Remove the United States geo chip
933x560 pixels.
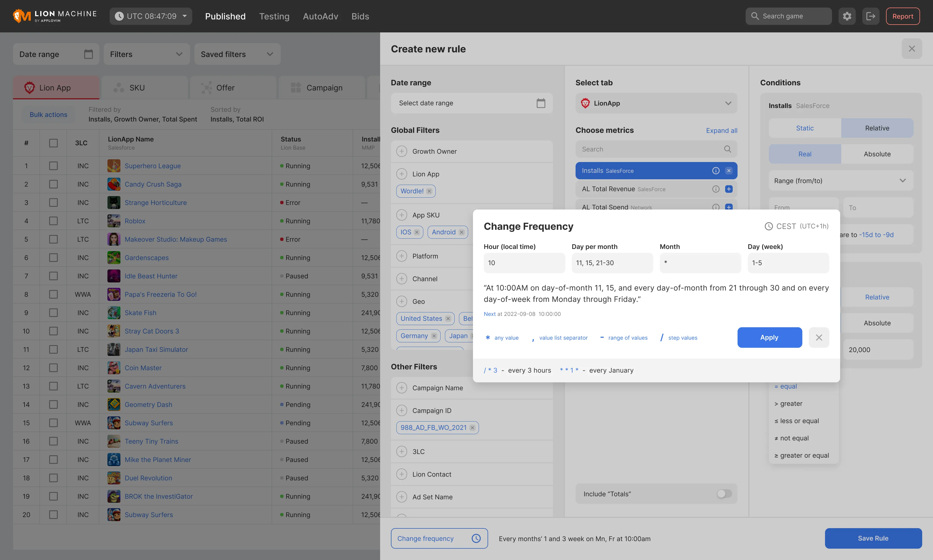(x=448, y=319)
